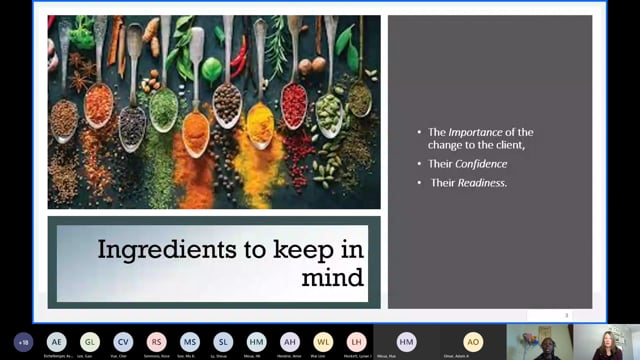The height and width of the screenshot is (360, 640).
Task: Click the dark-haired participant's video feed
Action: point(540,342)
